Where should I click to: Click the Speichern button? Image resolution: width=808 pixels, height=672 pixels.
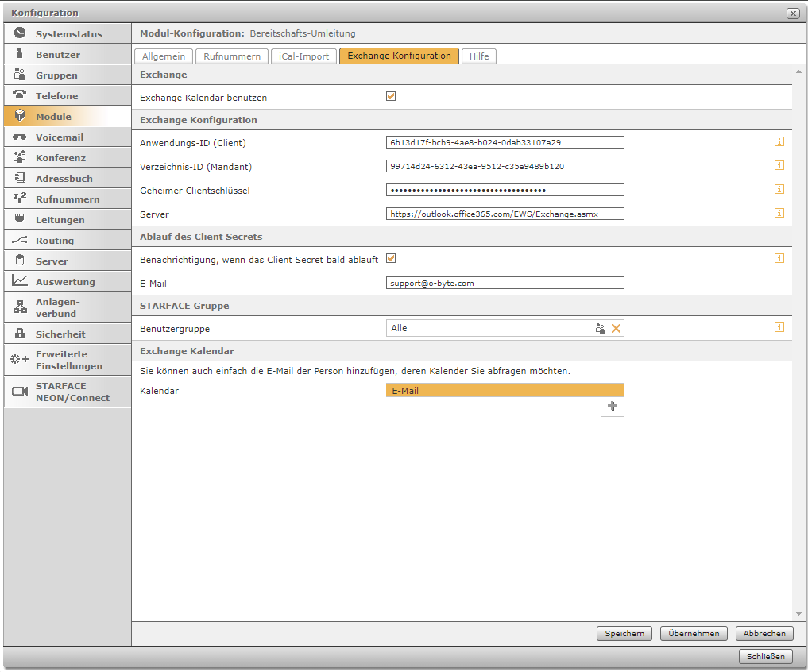pos(624,633)
